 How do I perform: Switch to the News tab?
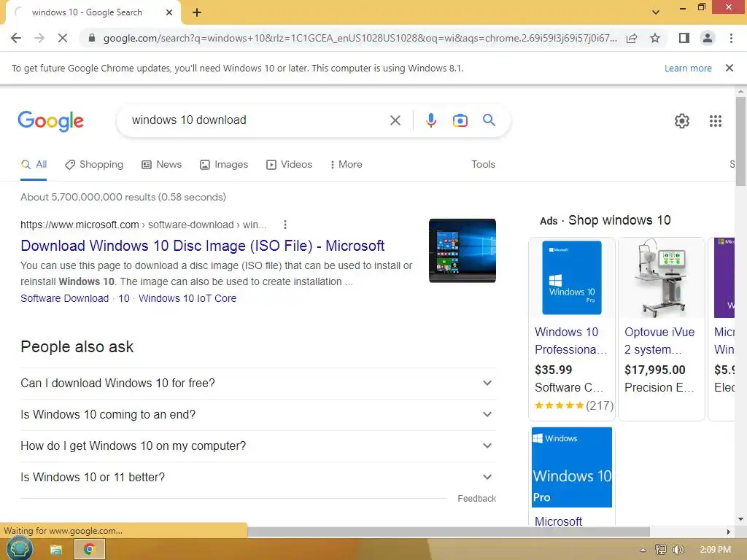tap(162, 165)
